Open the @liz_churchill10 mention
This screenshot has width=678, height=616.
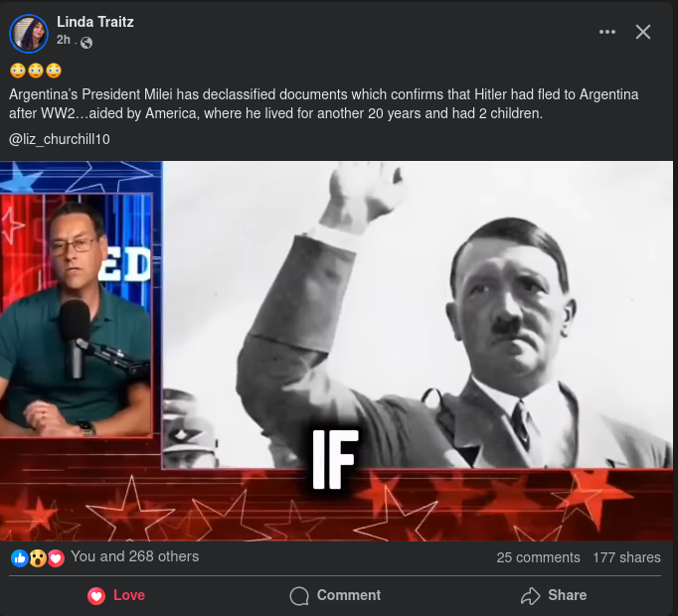coord(59,139)
